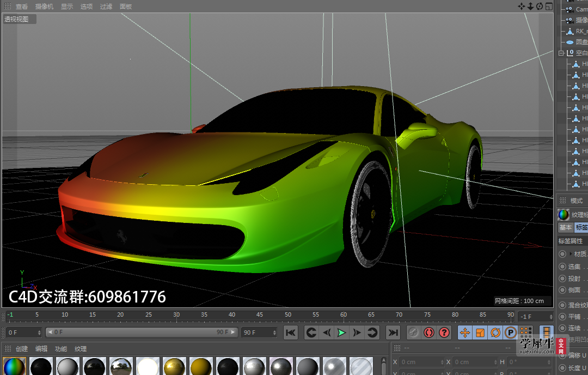Open the 编辑 material menu
Image resolution: width=588 pixels, height=375 pixels.
41,349
